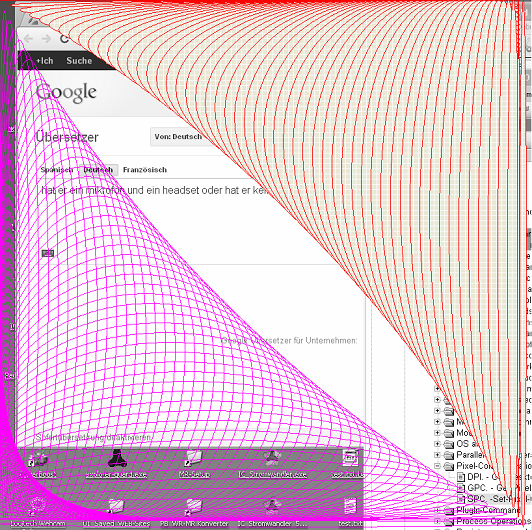532x530 pixels.
Task: Open Suche in the black Google bar
Action: [79, 61]
